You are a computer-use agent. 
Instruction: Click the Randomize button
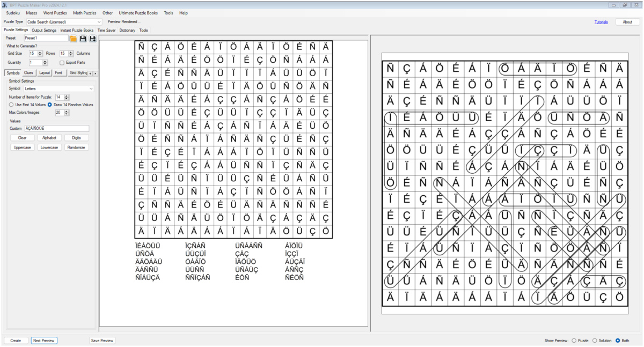[76, 147]
